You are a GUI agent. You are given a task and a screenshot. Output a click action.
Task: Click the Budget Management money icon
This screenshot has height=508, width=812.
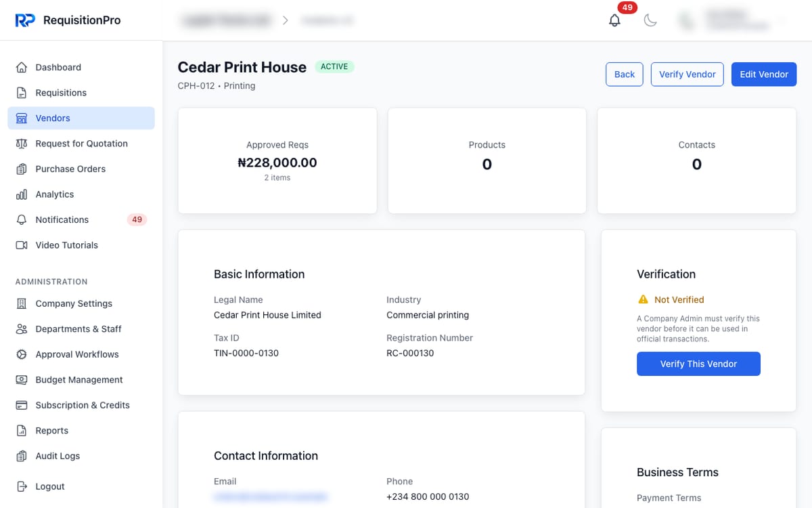(x=22, y=380)
